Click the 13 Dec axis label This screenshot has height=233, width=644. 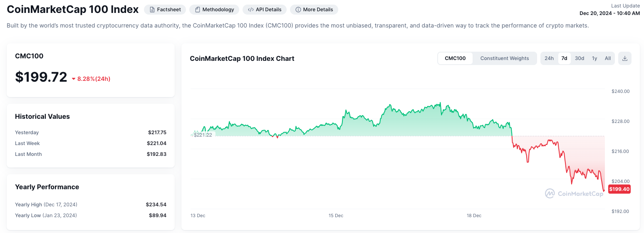tap(198, 216)
